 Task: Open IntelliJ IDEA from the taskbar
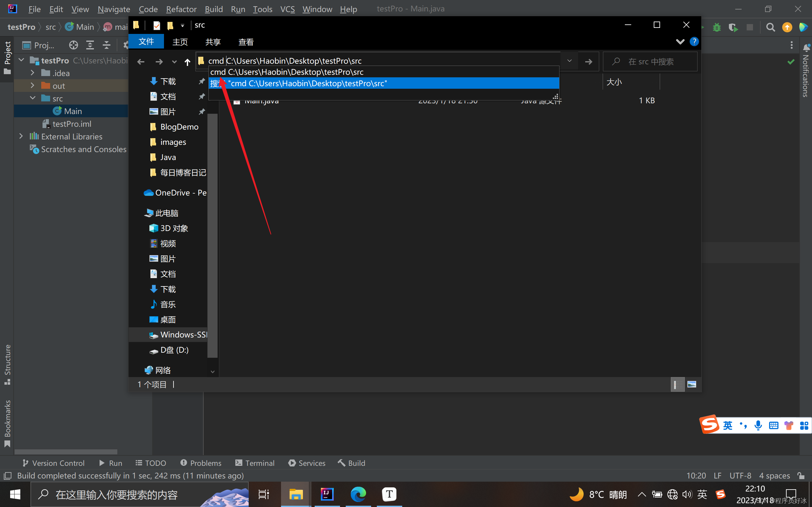[x=327, y=494]
